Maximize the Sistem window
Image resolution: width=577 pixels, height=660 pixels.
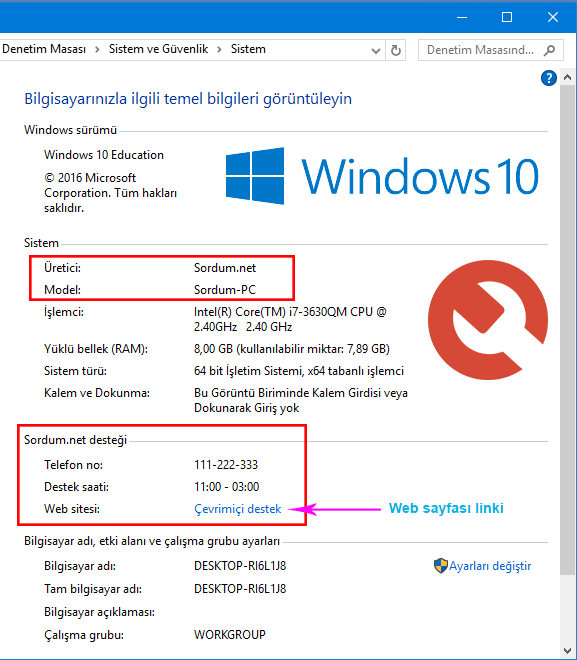tap(507, 17)
